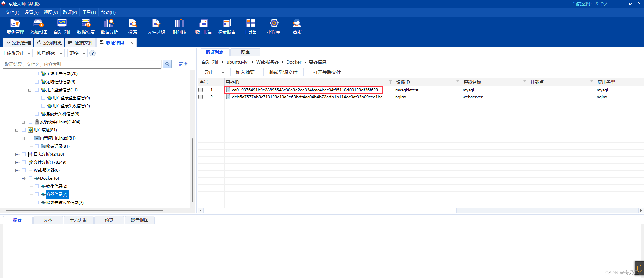Click the horizontal scrollbar under container table
644x278 pixels.
(x=330, y=211)
